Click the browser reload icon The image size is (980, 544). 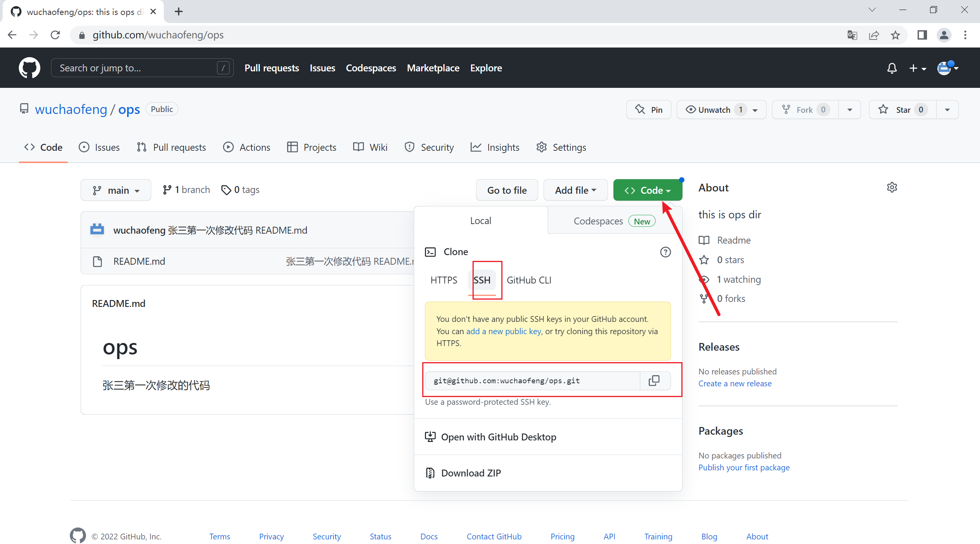(55, 35)
